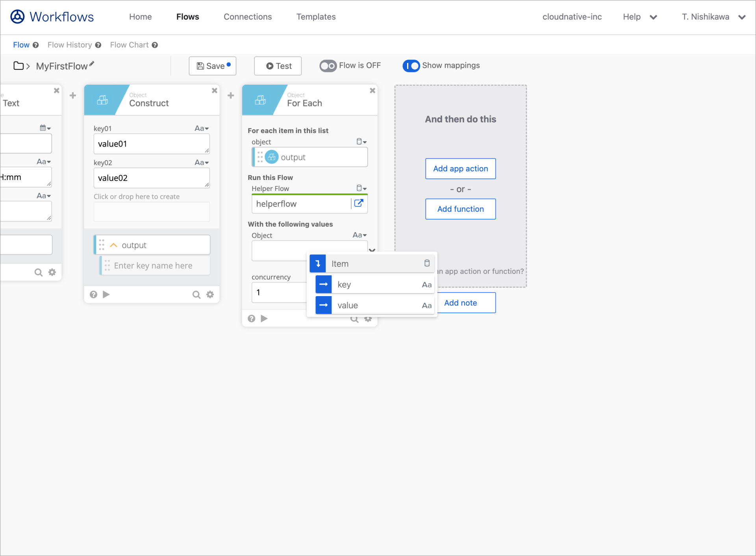756x556 pixels.
Task: Turn the Flow is OFF switch on
Action: (x=328, y=66)
